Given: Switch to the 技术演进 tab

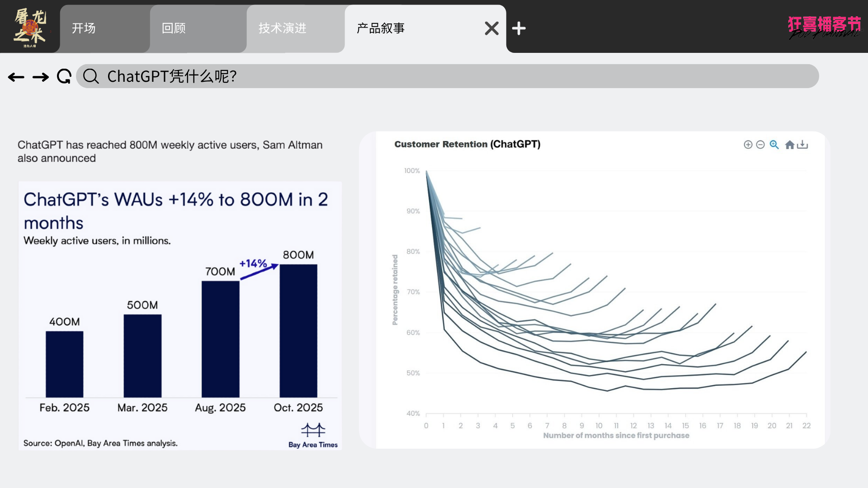Looking at the screenshot, I should tap(283, 28).
